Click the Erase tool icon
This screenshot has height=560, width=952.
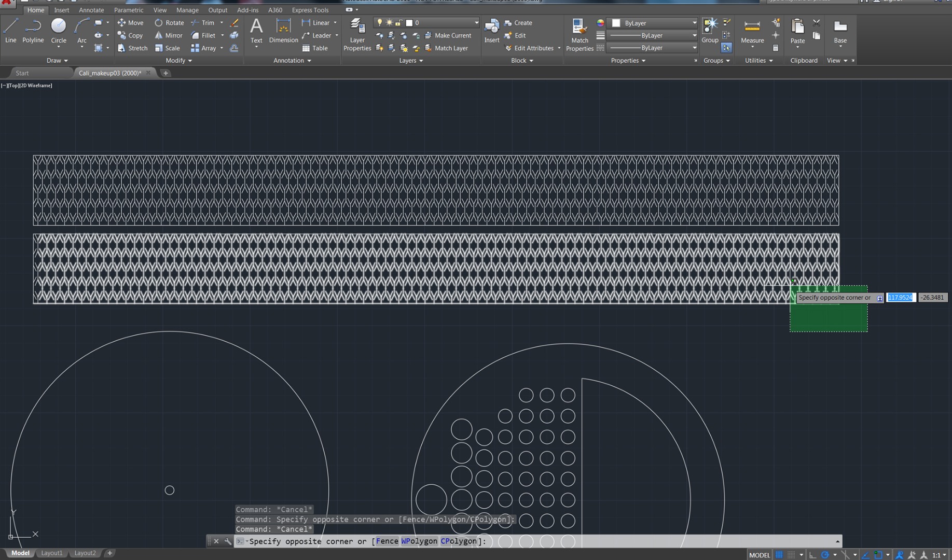coord(234,23)
